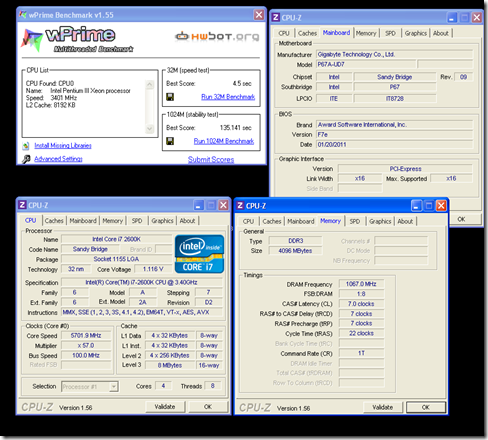
Task: Click the 32M benchmark save floppy icon
Action: (170, 97)
